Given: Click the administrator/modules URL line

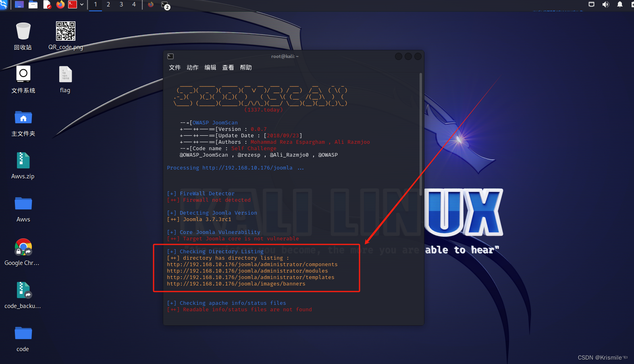Looking at the screenshot, I should pyautogui.click(x=247, y=271).
